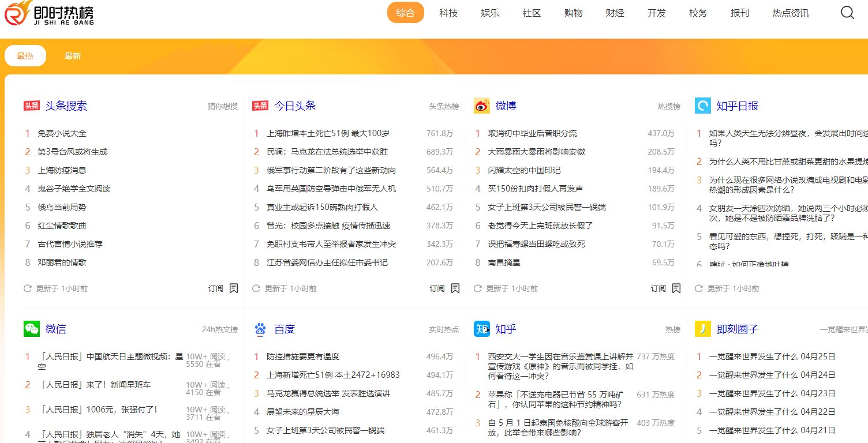Open 展望未来的星辰大海 on 百度
Viewport: 868px width, 443px height.
(x=303, y=412)
